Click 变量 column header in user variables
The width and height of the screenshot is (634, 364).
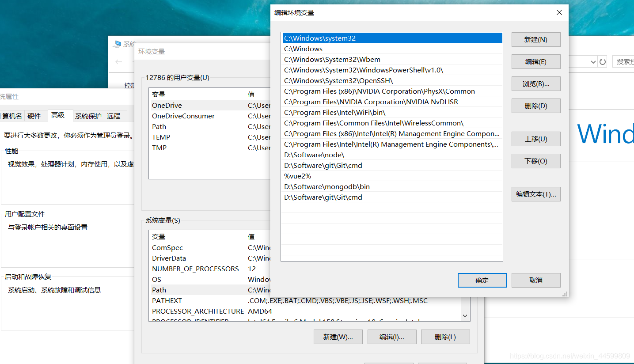(197, 94)
